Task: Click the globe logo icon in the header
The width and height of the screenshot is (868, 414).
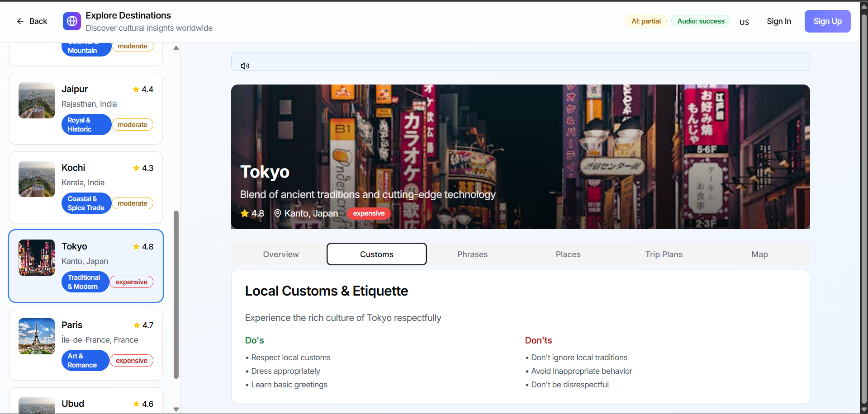Action: point(72,21)
